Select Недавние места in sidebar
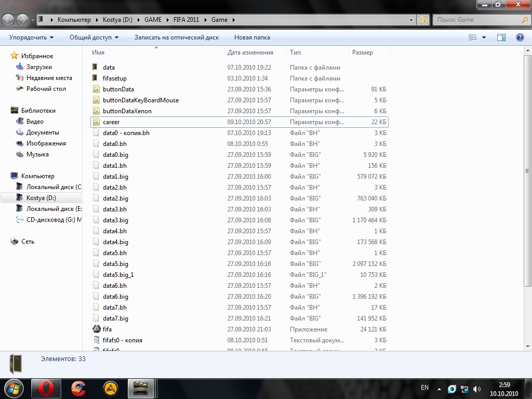The width and height of the screenshot is (532, 399). (49, 78)
